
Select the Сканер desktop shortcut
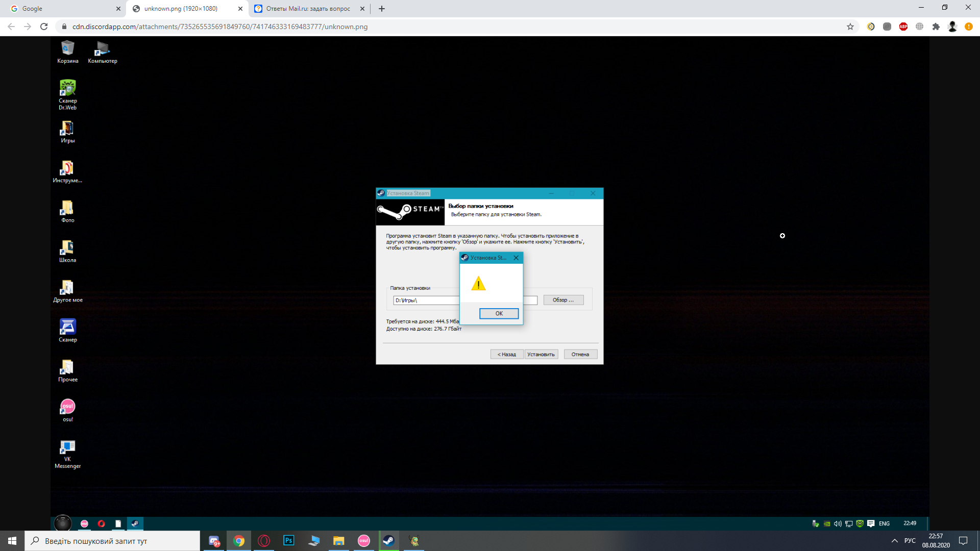(x=68, y=331)
